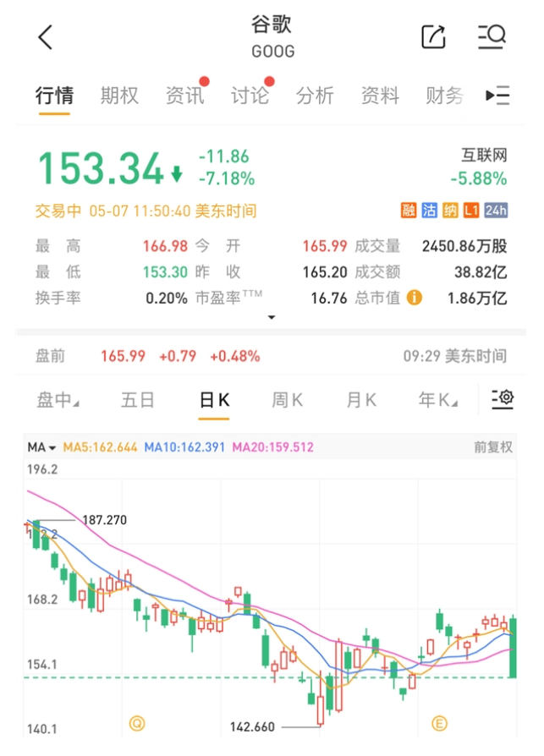Tap the 最低 153.30 value
This screenshot has height=756, width=544.
(165, 272)
